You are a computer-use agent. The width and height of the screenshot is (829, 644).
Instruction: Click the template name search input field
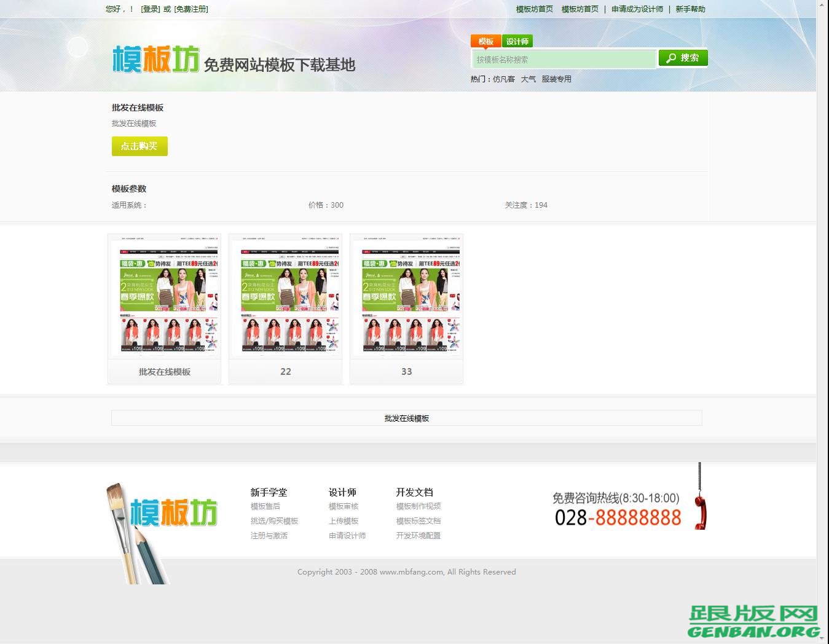(563, 58)
